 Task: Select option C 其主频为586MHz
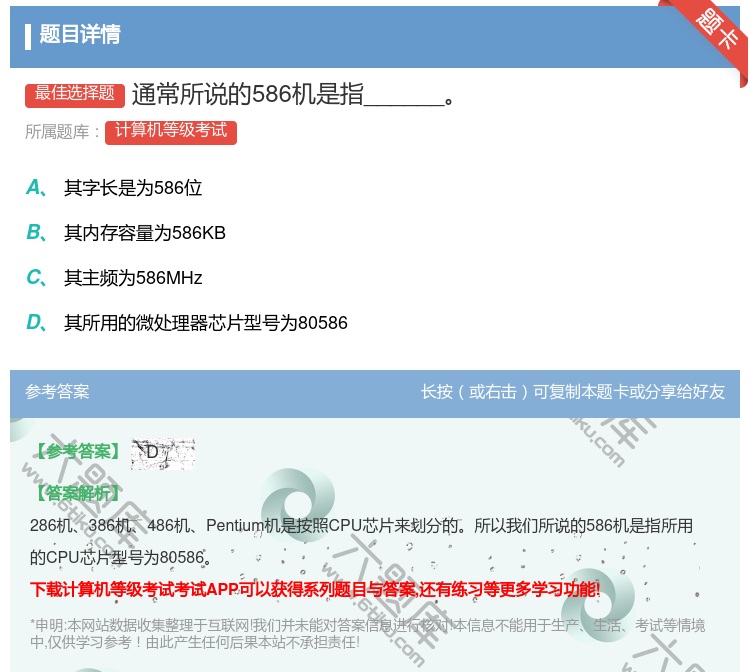pyautogui.click(x=133, y=277)
